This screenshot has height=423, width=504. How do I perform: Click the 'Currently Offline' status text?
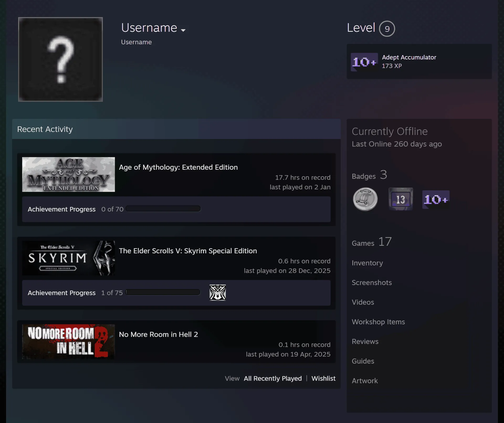(x=390, y=131)
